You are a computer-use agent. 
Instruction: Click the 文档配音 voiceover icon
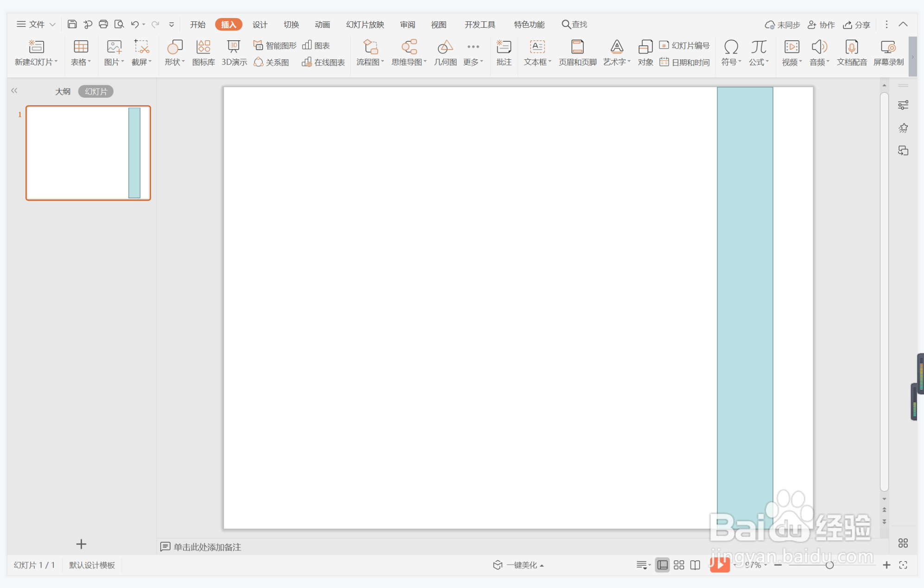tap(852, 53)
